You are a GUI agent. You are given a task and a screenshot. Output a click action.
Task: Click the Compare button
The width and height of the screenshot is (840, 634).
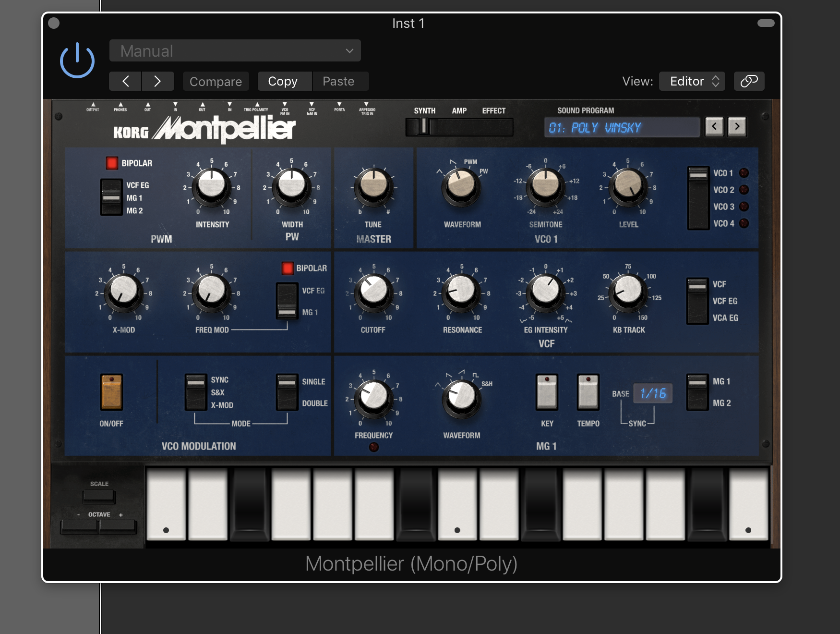216,81
